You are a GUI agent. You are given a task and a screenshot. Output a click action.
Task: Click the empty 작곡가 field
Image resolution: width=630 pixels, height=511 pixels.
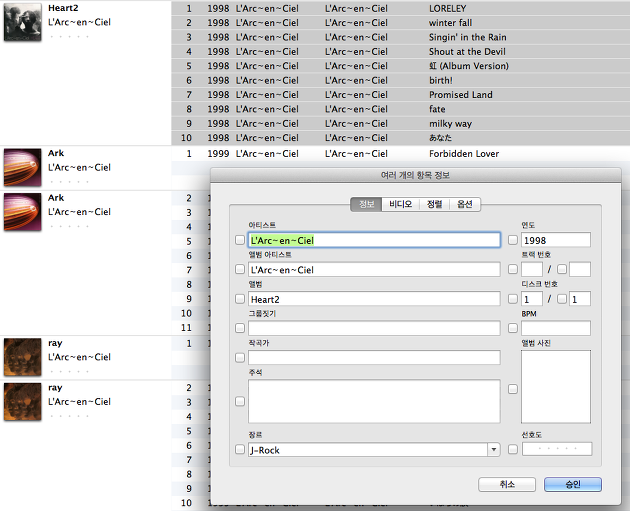[374, 358]
